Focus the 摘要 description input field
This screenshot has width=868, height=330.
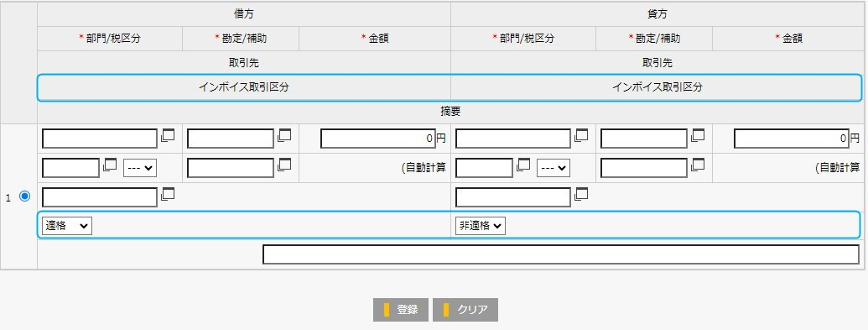coord(561,254)
